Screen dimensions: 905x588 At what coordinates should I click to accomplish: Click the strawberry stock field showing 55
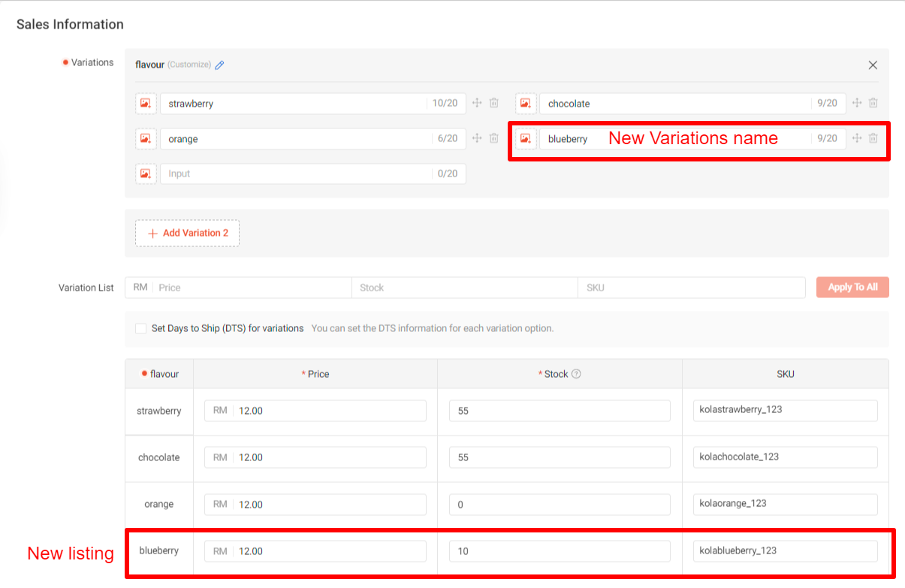560,411
